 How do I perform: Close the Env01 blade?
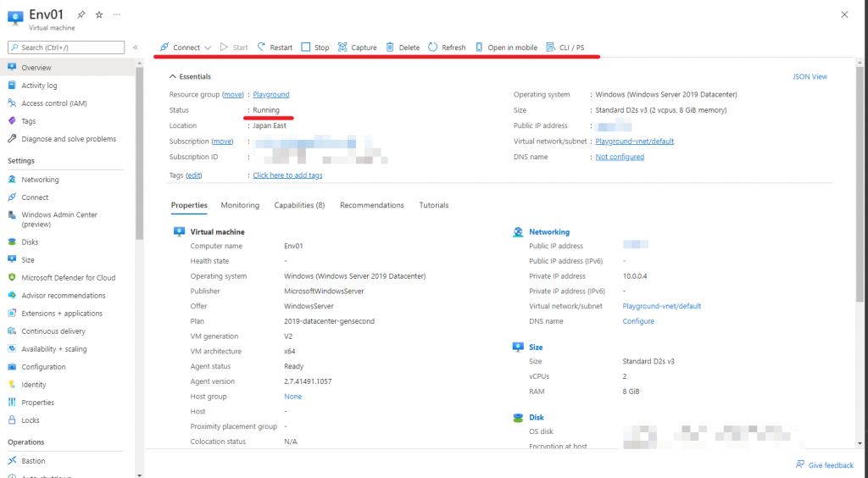[x=844, y=15]
